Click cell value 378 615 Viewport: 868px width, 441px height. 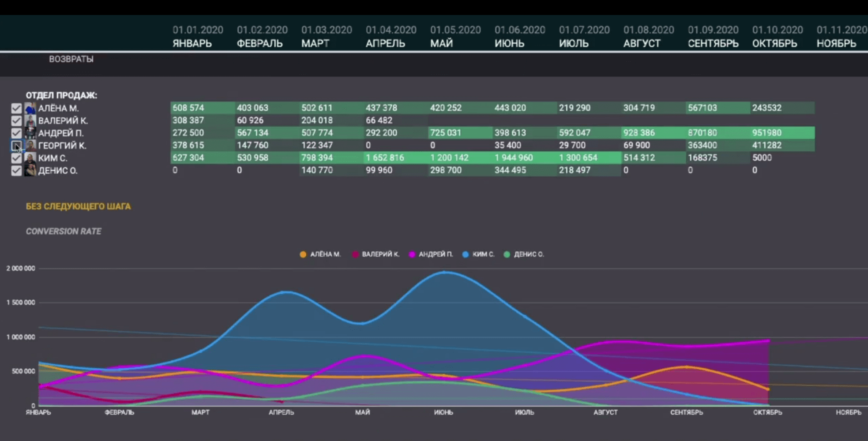(188, 145)
